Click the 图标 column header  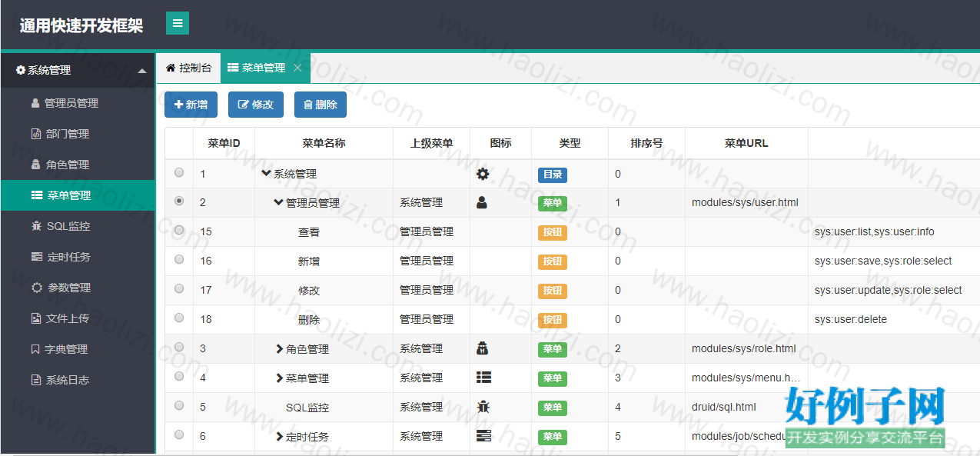(500, 143)
